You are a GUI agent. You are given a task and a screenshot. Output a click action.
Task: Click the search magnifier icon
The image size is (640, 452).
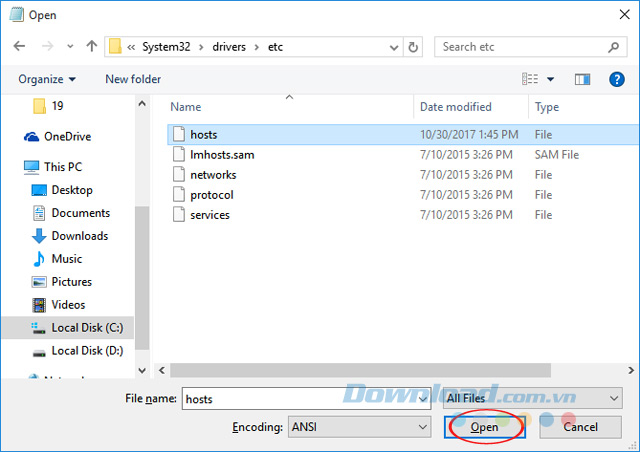(613, 47)
